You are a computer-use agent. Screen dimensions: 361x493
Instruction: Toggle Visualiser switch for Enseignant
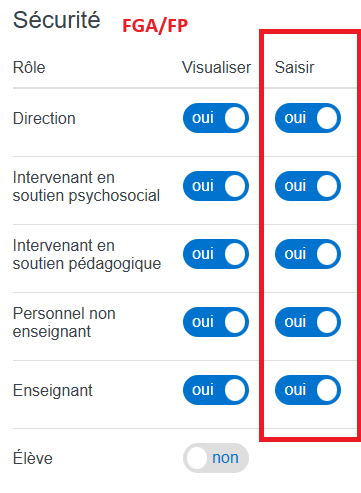(216, 390)
